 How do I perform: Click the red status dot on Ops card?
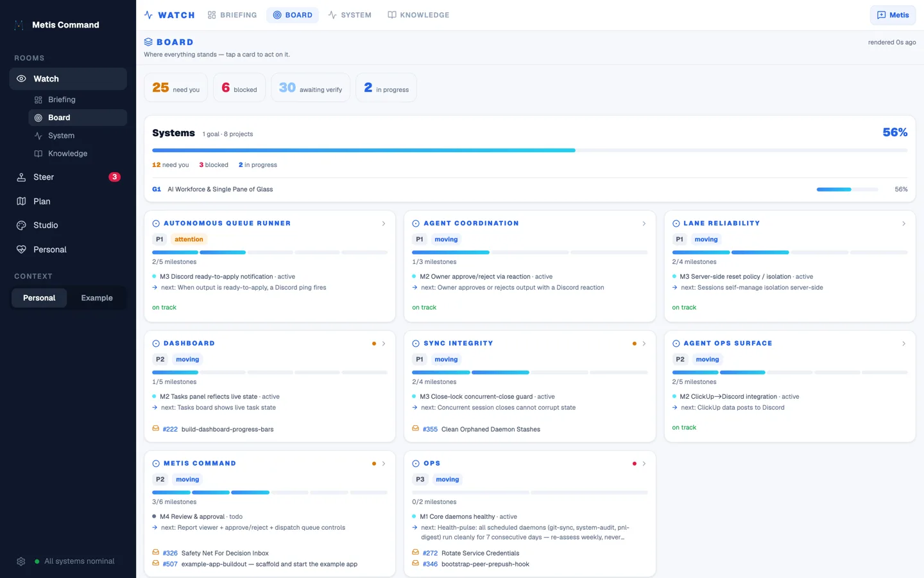[635, 464]
